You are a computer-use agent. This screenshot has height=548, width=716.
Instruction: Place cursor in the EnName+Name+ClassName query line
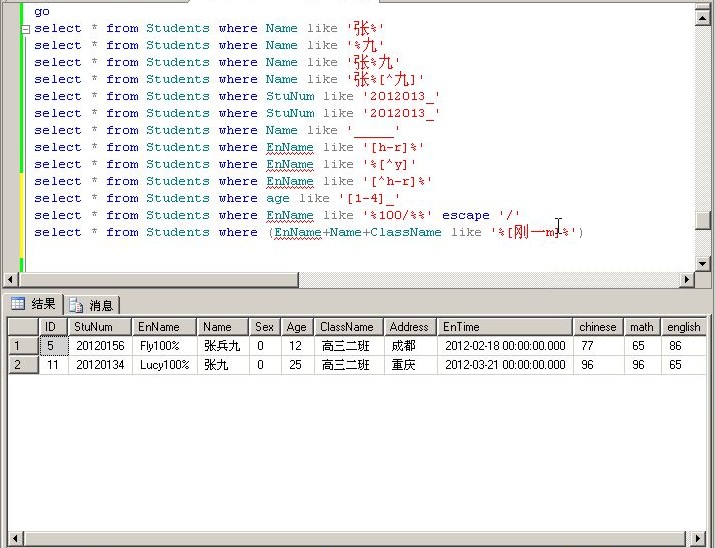click(x=309, y=232)
